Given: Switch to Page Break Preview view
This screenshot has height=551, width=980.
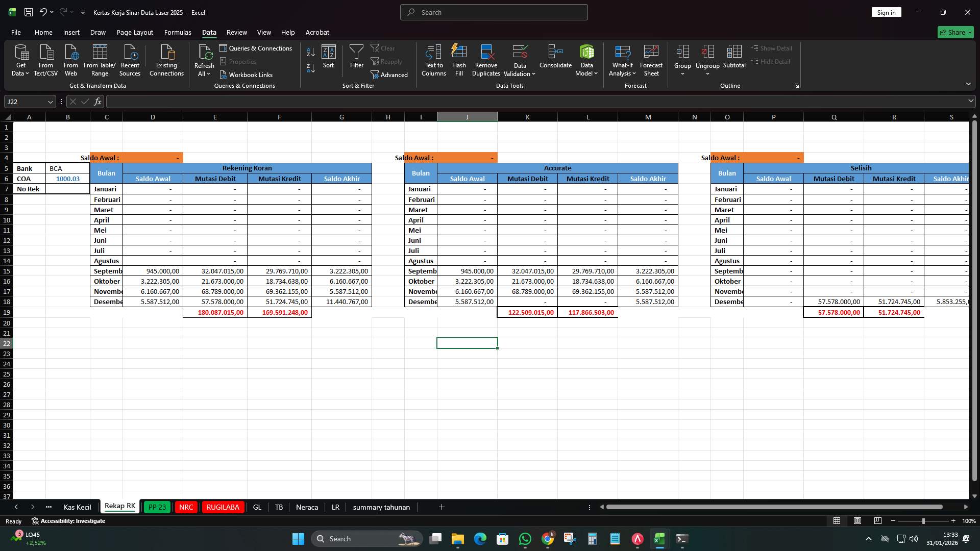Looking at the screenshot, I should (878, 521).
